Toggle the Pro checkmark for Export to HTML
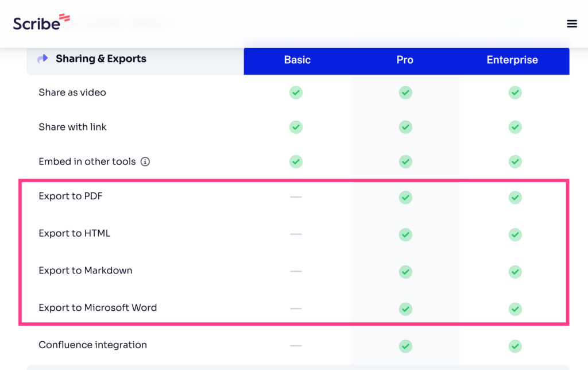The image size is (588, 370). click(405, 234)
